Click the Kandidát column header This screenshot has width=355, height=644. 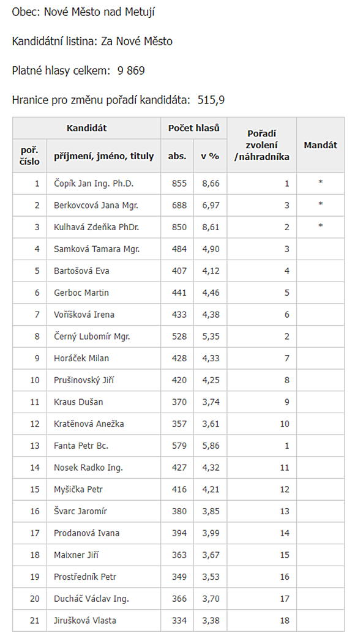click(86, 128)
